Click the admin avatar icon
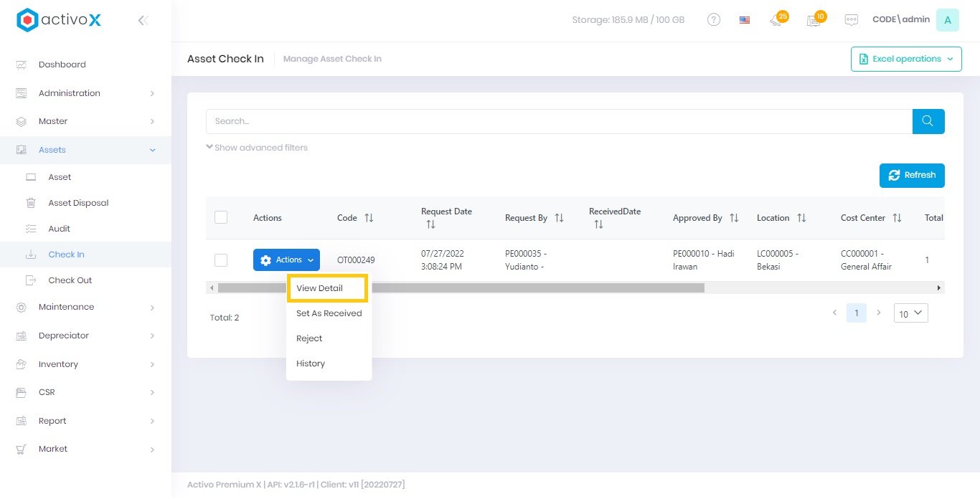980x499 pixels. [947, 20]
